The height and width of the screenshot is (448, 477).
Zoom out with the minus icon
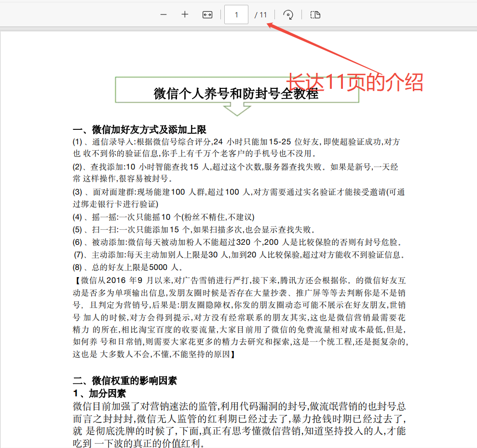164,14
